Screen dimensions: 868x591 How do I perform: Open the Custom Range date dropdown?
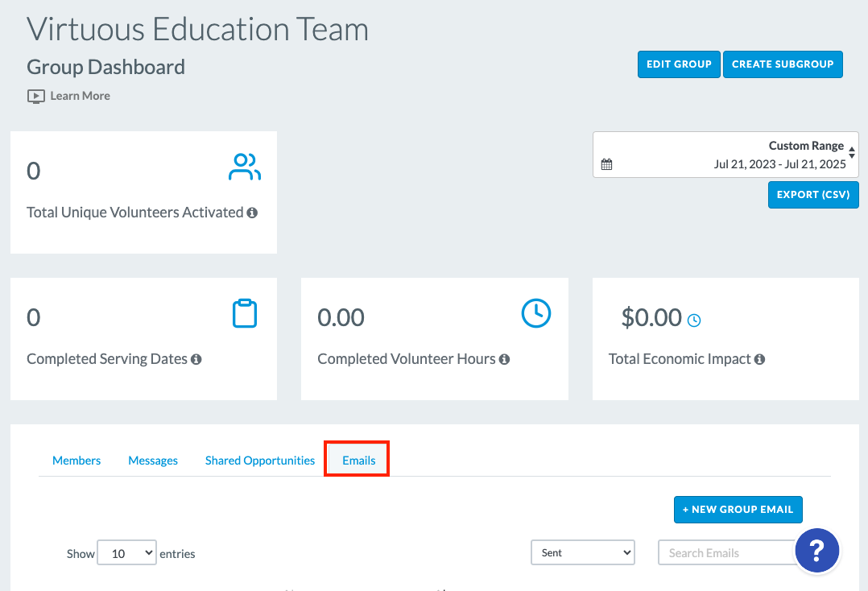click(x=725, y=155)
